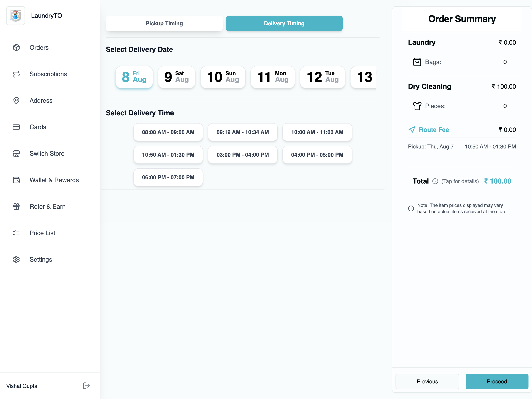
Task: Click the Subscriptions repeat icon
Action: point(16,74)
